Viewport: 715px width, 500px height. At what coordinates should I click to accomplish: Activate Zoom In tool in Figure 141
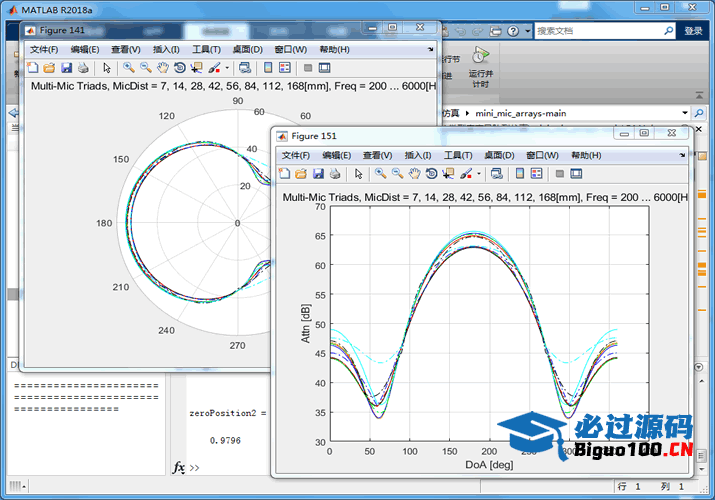coord(129,68)
